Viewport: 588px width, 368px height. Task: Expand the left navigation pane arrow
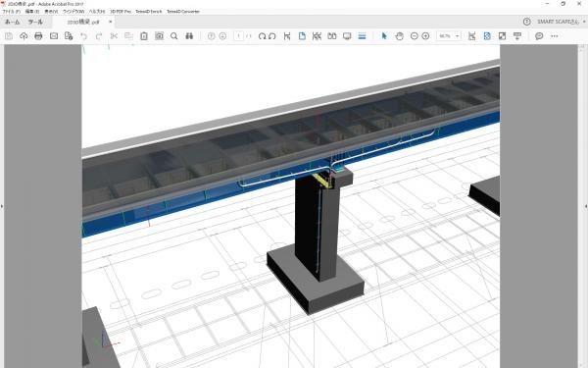tap(2, 206)
